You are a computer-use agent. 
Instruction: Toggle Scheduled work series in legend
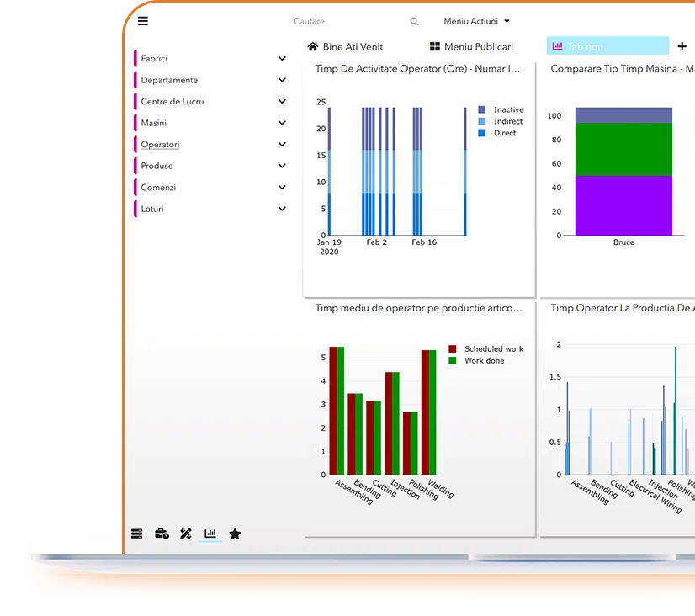click(493, 349)
